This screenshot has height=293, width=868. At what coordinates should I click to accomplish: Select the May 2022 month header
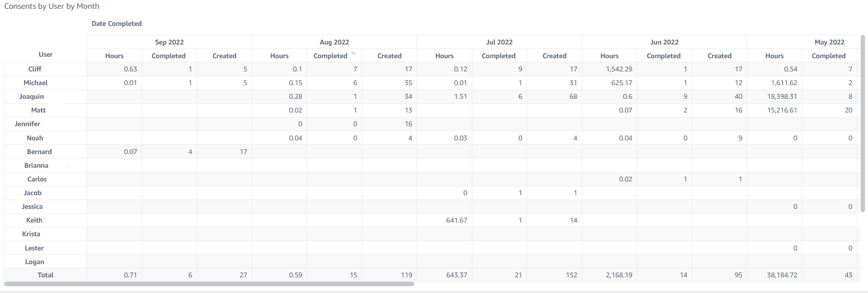click(829, 42)
